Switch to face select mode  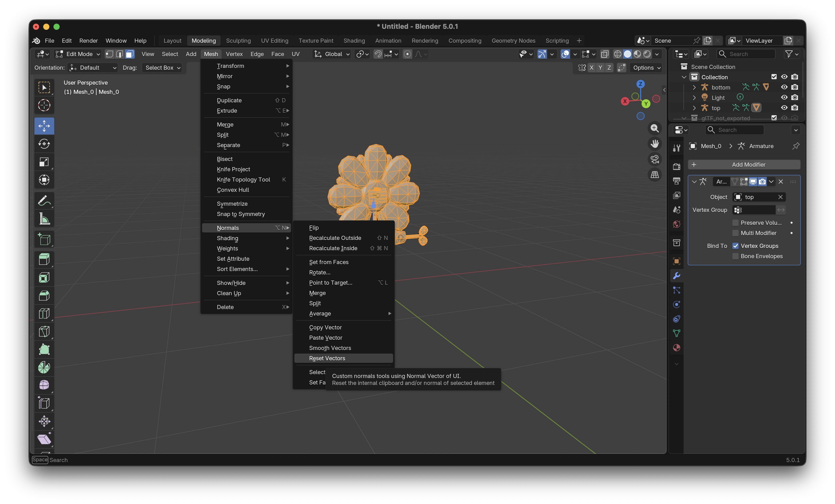pyautogui.click(x=130, y=54)
